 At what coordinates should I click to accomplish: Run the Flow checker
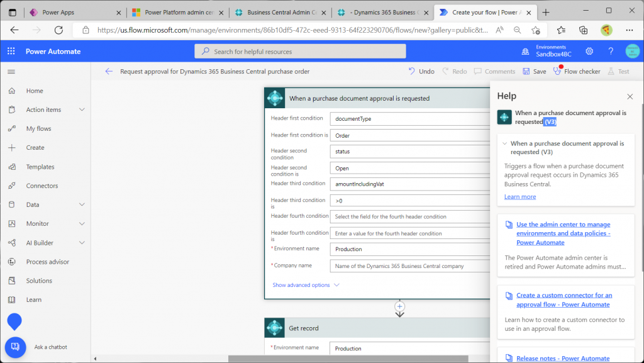pyautogui.click(x=577, y=72)
